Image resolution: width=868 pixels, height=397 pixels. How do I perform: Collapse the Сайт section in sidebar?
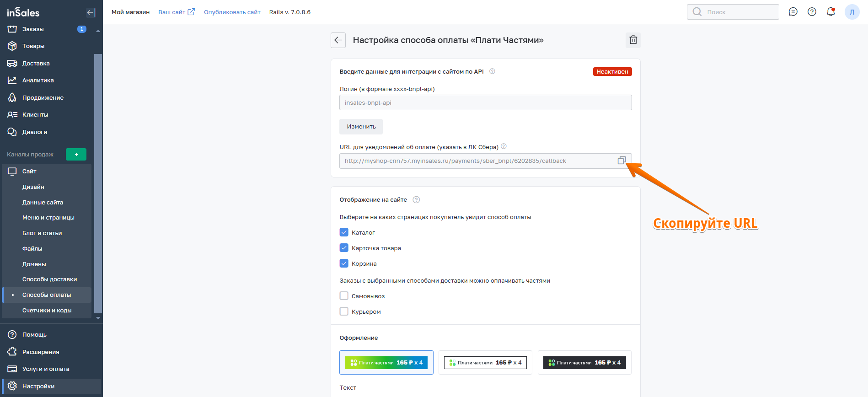(x=29, y=172)
